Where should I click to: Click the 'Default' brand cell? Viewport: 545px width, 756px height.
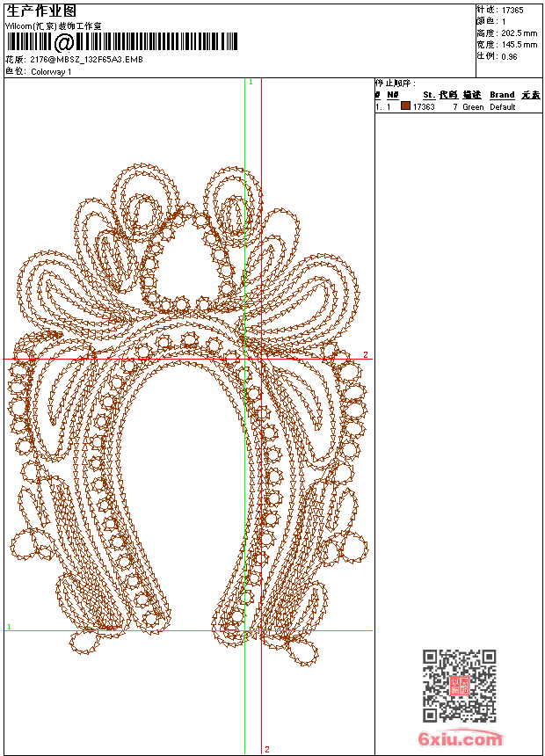tap(503, 107)
